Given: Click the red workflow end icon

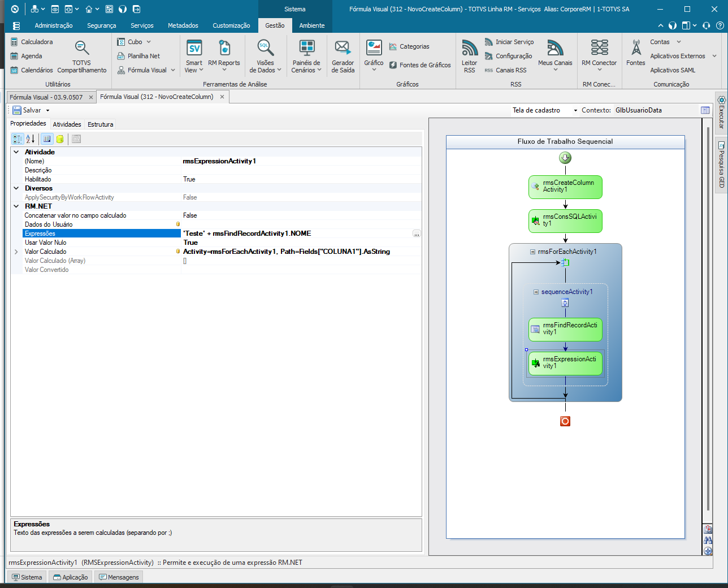Looking at the screenshot, I should click(x=565, y=421).
